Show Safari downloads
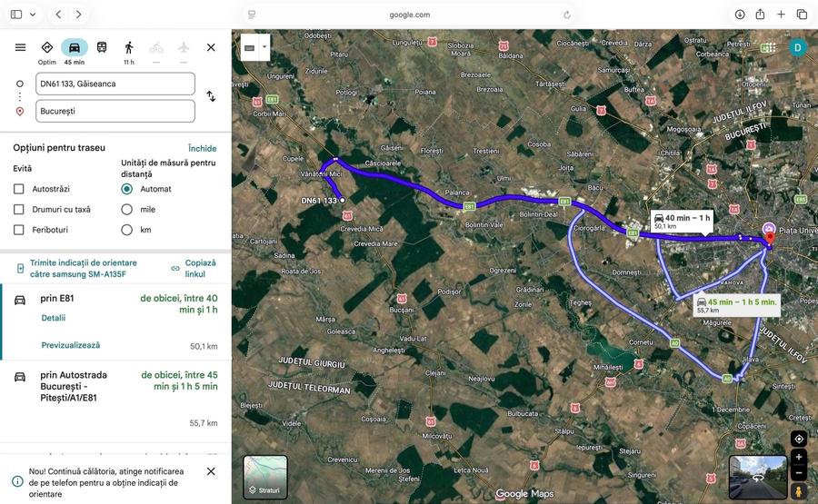Screen dimensions: 818x504 coord(740,15)
